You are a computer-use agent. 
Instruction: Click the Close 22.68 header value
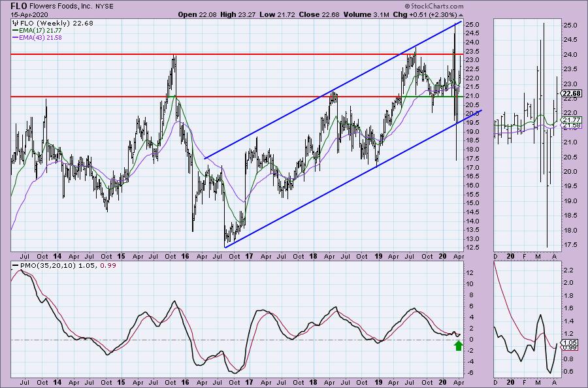coord(319,15)
